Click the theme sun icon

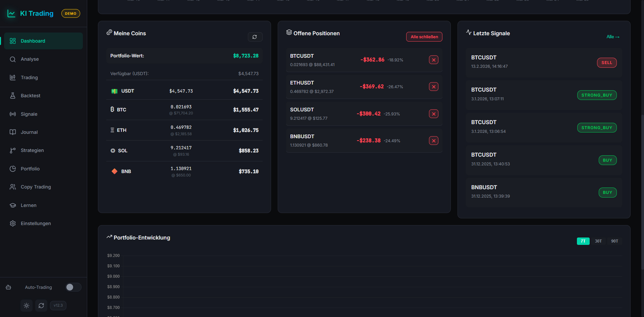point(26,306)
